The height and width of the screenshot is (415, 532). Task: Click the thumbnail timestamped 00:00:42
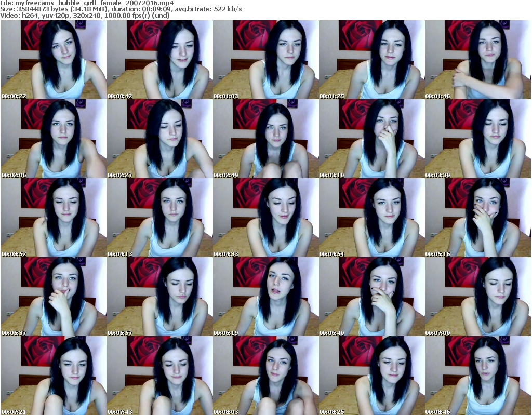pyautogui.click(x=160, y=60)
